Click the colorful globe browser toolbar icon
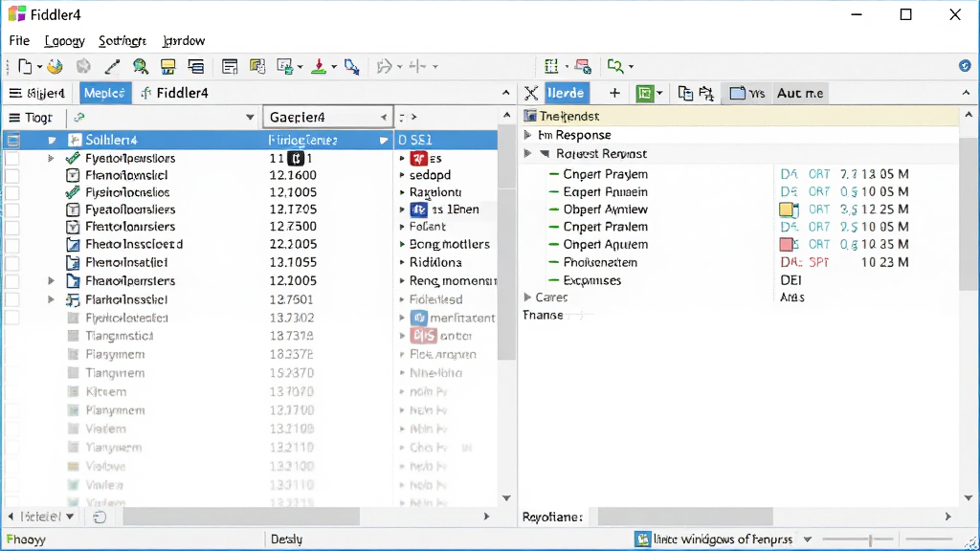The image size is (980, 551). (x=55, y=66)
